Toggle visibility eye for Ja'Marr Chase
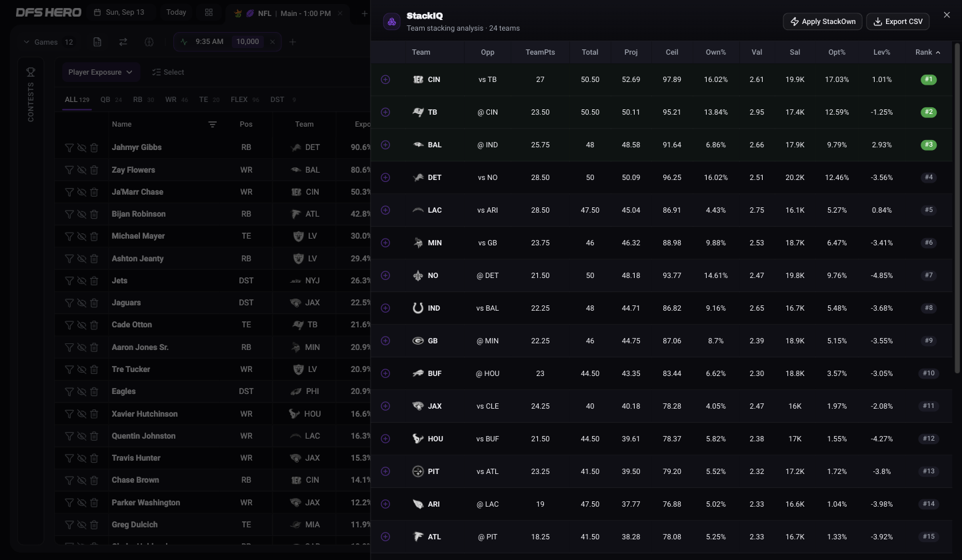962x560 pixels. coord(81,192)
